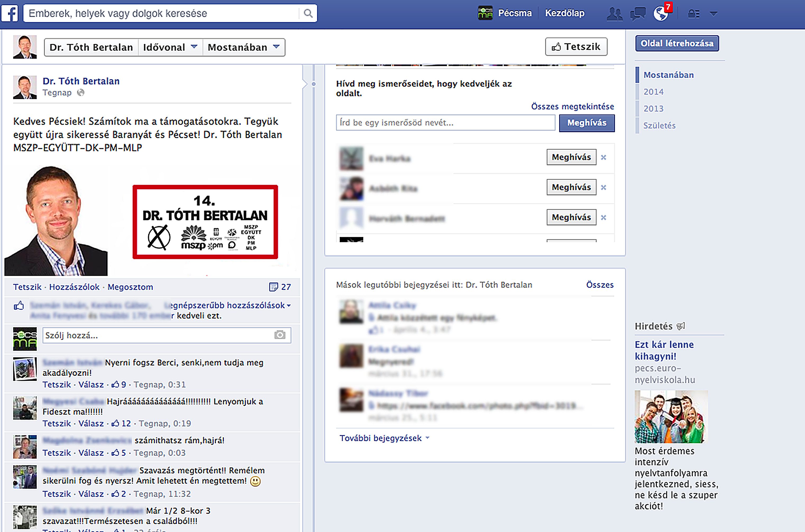Jump to 2013 in timeline
The height and width of the screenshot is (532, 805).
click(x=653, y=109)
